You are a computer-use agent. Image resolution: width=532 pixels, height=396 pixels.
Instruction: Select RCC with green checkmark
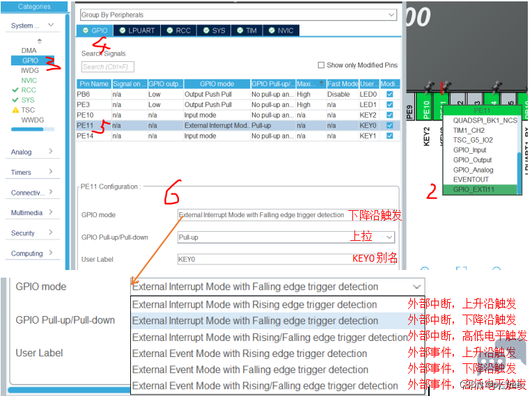pos(24,90)
